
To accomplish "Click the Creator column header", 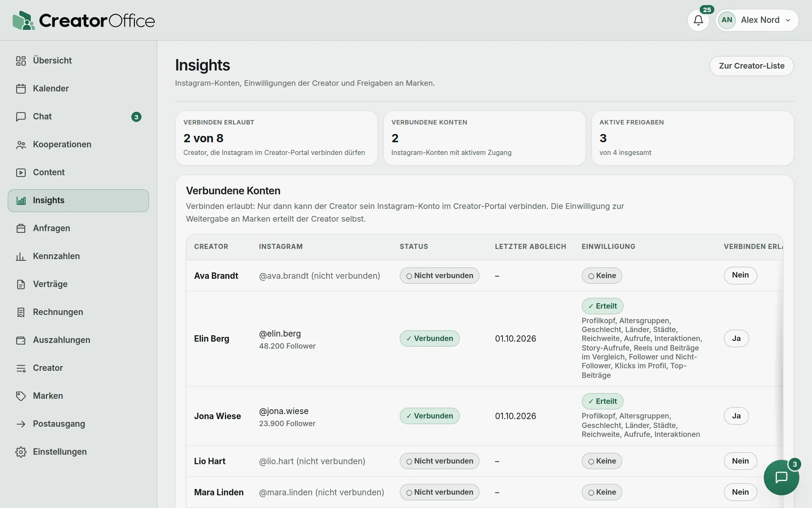I will 211,247.
